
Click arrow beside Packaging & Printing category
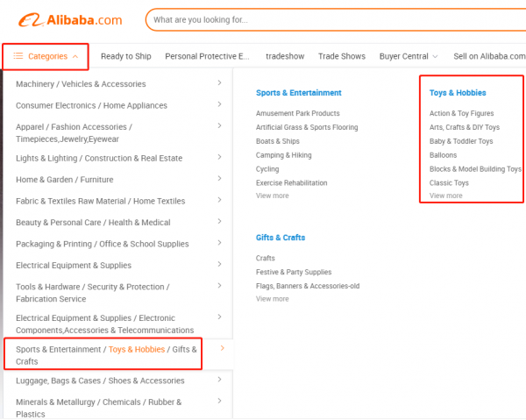[x=219, y=243]
